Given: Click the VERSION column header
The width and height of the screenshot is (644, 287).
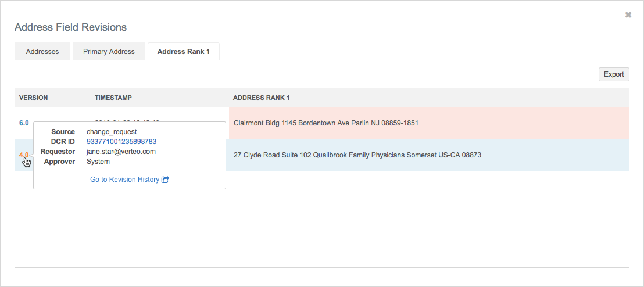Looking at the screenshot, I should click(34, 98).
